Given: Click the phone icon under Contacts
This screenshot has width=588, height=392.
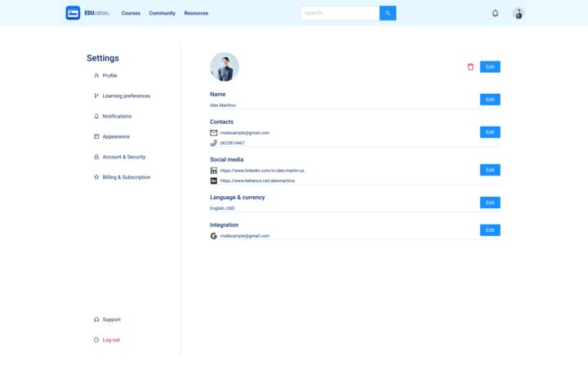Looking at the screenshot, I should 213,143.
